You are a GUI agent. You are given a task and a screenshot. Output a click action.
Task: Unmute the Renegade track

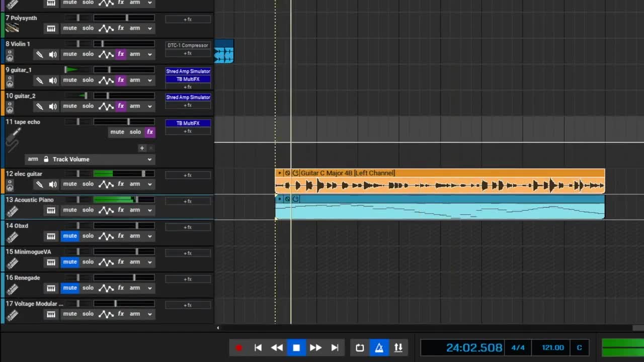click(70, 288)
